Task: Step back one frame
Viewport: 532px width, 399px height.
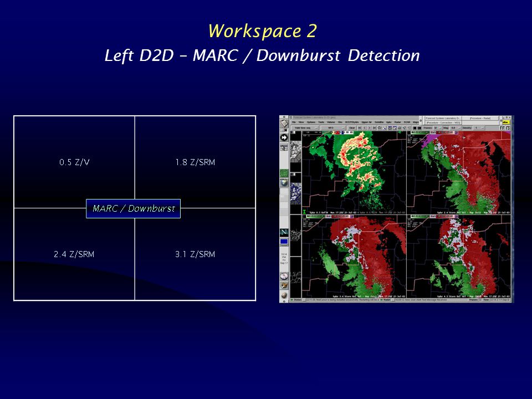Action: click(365, 128)
